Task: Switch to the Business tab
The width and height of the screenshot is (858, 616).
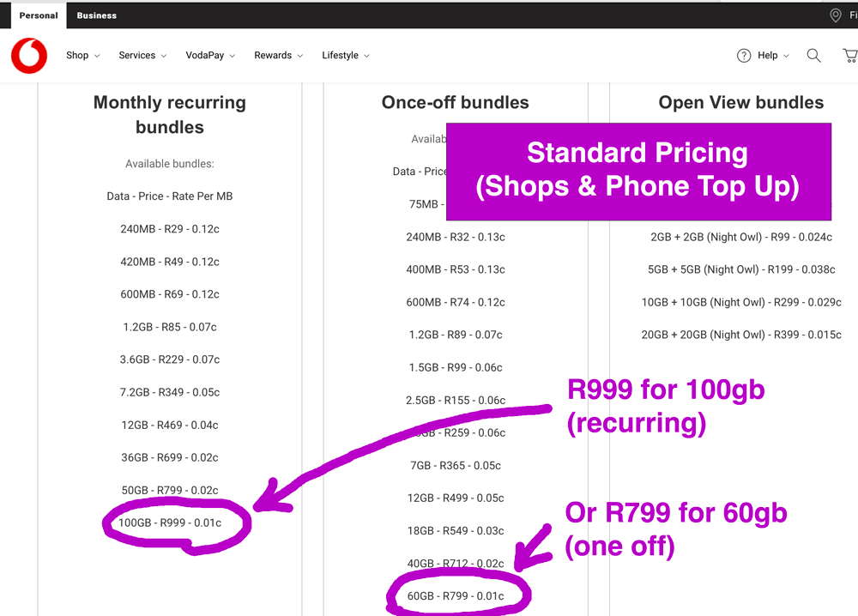Action: (x=96, y=15)
